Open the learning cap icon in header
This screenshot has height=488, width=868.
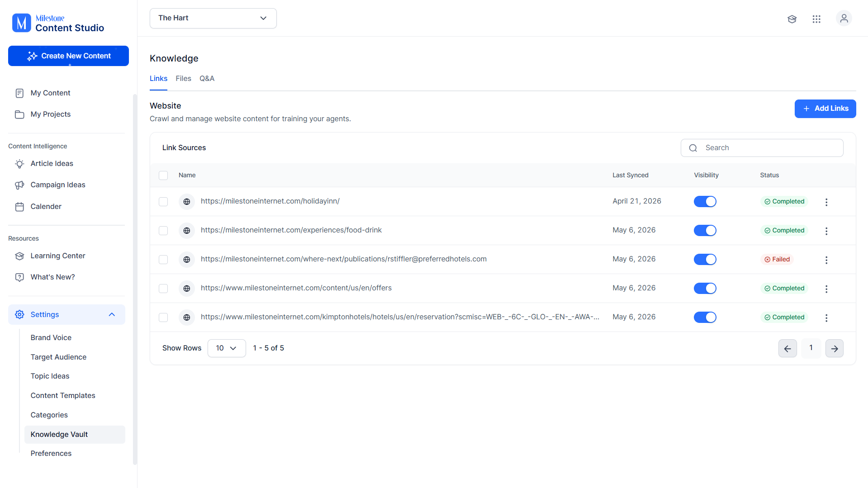792,19
